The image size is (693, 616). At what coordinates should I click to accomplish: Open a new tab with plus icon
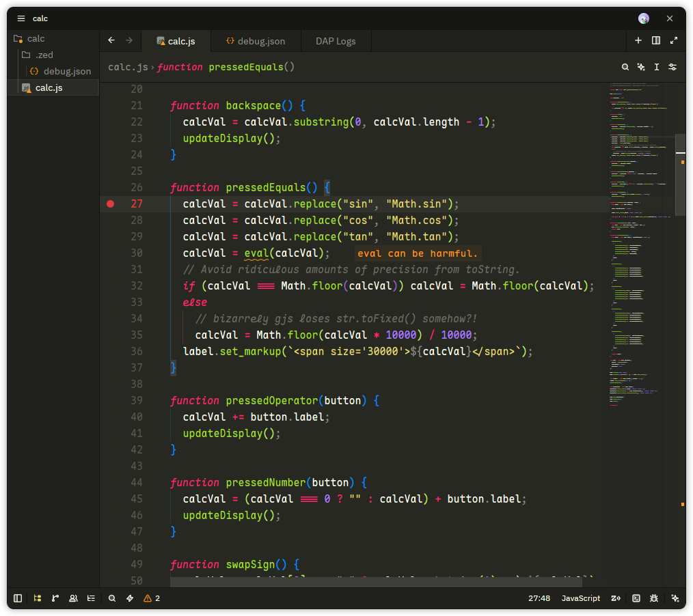click(638, 40)
